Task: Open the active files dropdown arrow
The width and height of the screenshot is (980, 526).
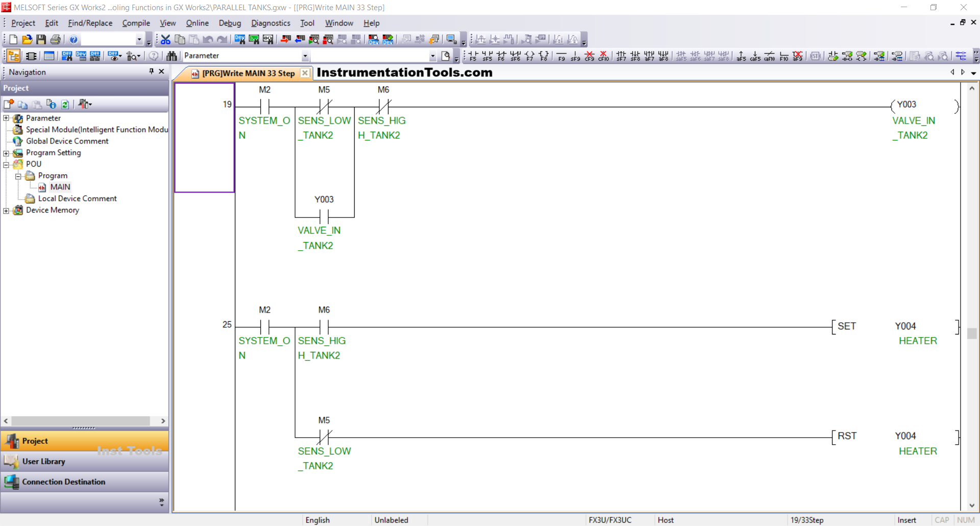Action: tap(973, 73)
